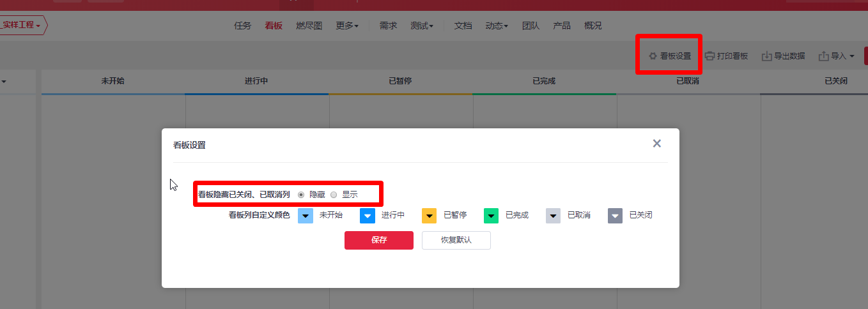Click the 已关闭 column header

tap(836, 81)
